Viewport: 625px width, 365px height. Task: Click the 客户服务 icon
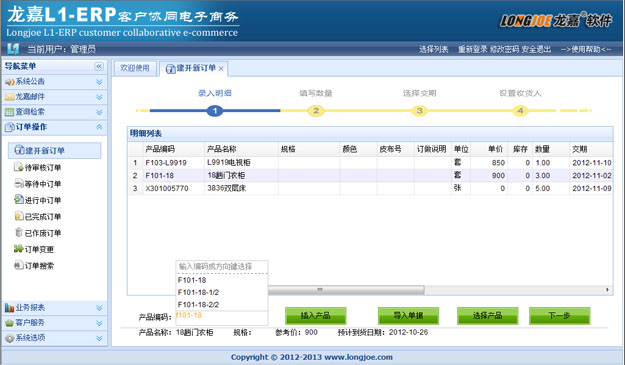click(9, 323)
